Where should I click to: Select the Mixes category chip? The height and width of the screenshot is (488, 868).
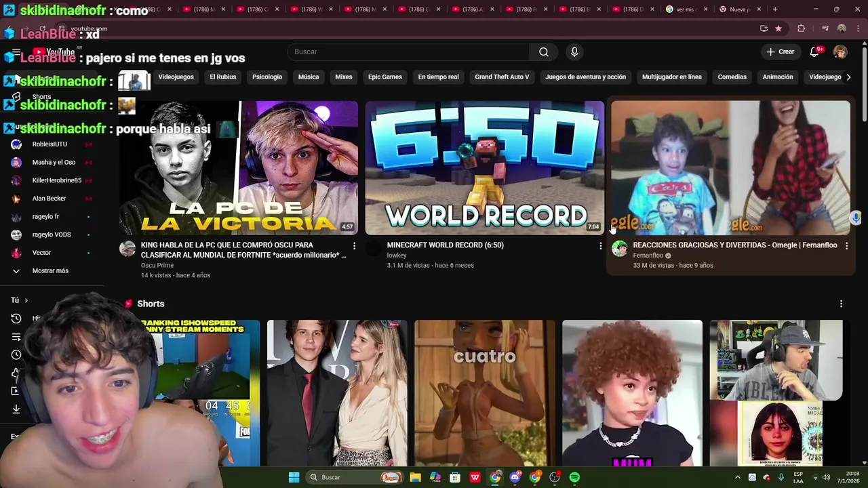click(x=344, y=77)
